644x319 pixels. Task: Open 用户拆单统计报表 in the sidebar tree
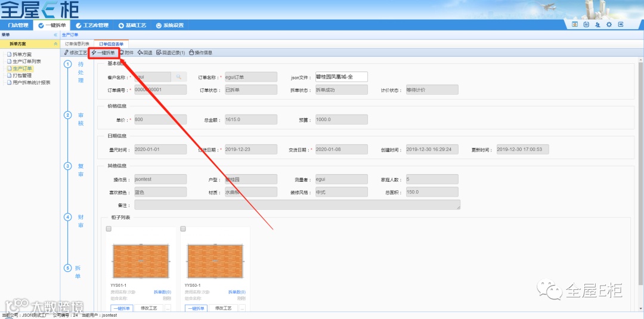29,82
